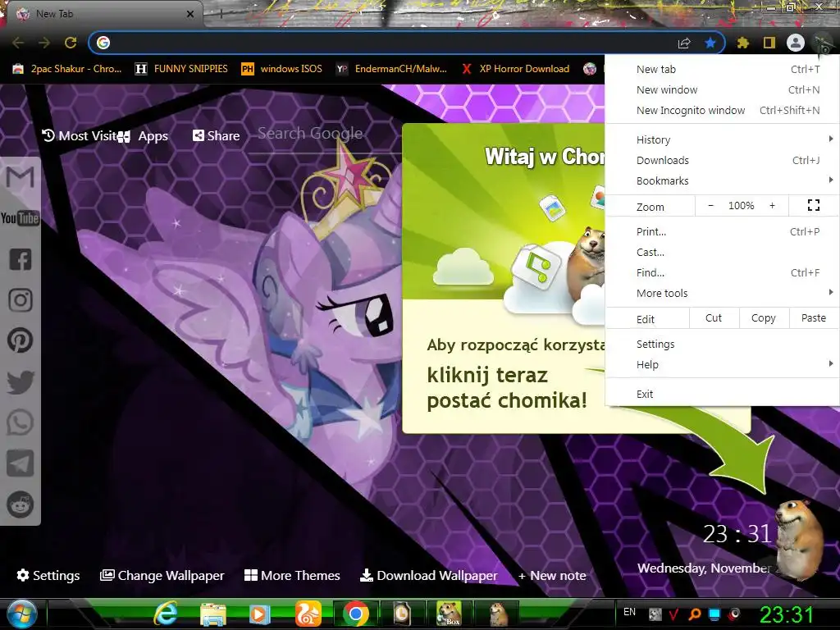The width and height of the screenshot is (840, 630).
Task: Open the Extensions puzzle-piece icon
Action: 742,43
